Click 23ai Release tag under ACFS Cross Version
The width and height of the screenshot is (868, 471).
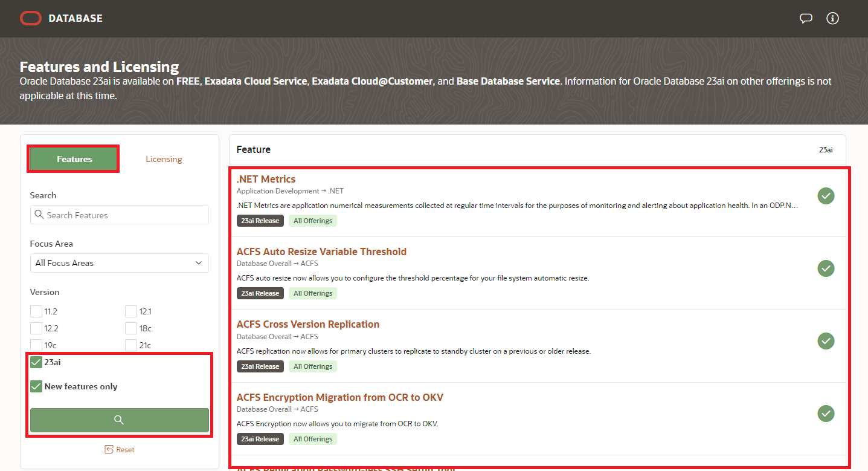(260, 366)
